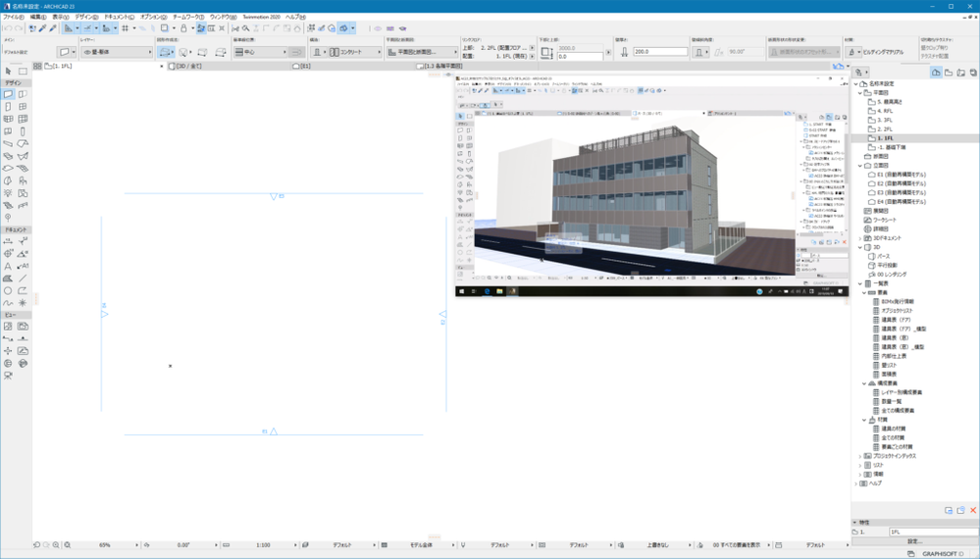Open the オプション menu

153,17
